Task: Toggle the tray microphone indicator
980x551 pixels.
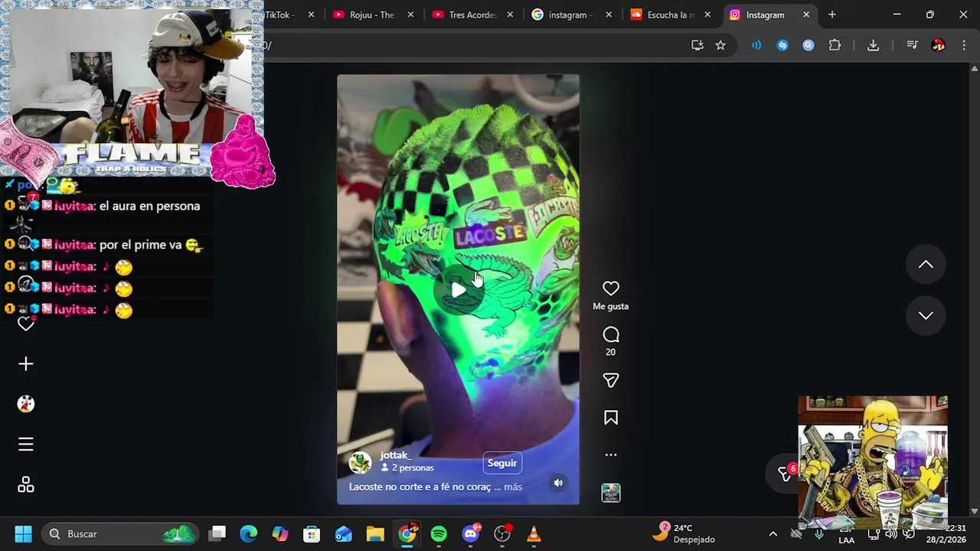Action: click(x=819, y=534)
